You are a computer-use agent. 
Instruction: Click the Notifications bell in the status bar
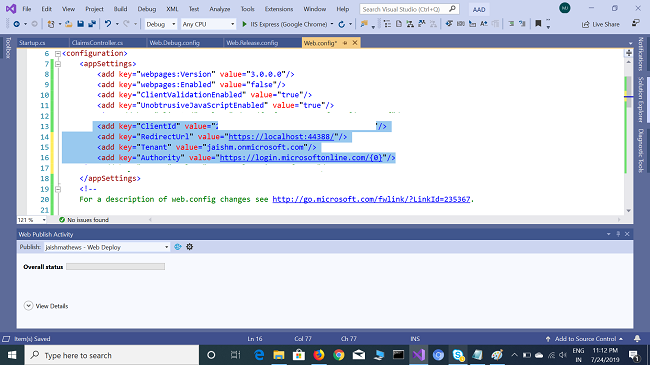(x=637, y=339)
